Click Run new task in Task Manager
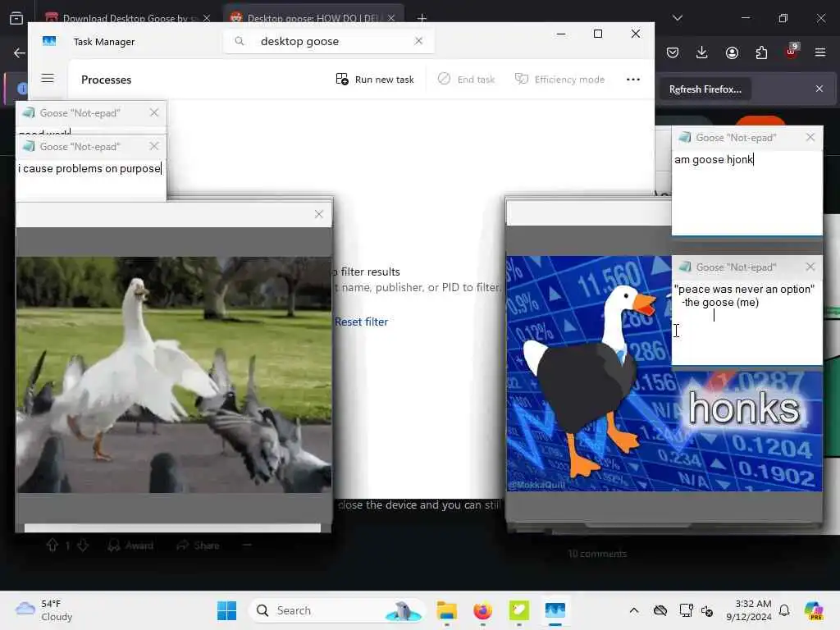 click(x=374, y=80)
